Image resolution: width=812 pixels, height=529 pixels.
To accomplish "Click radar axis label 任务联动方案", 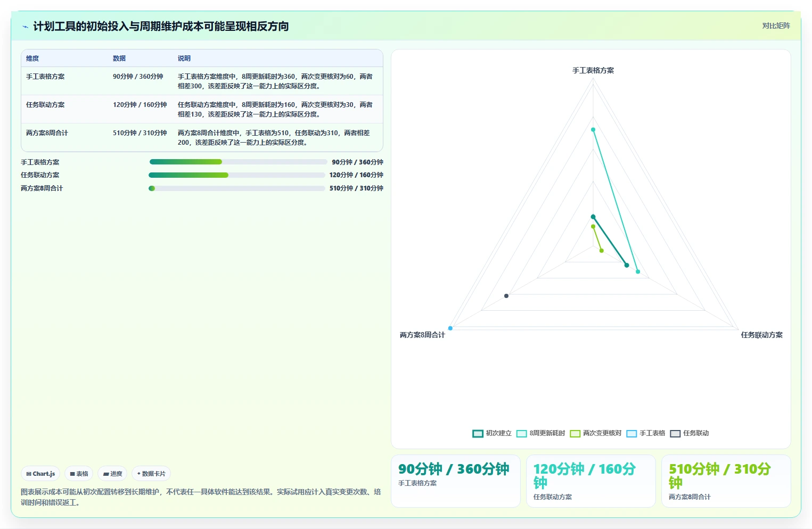I will tap(762, 335).
